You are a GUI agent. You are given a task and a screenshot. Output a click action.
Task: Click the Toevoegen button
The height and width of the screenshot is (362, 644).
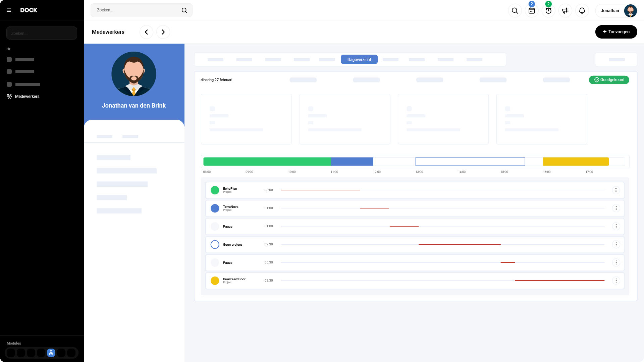coord(616,32)
